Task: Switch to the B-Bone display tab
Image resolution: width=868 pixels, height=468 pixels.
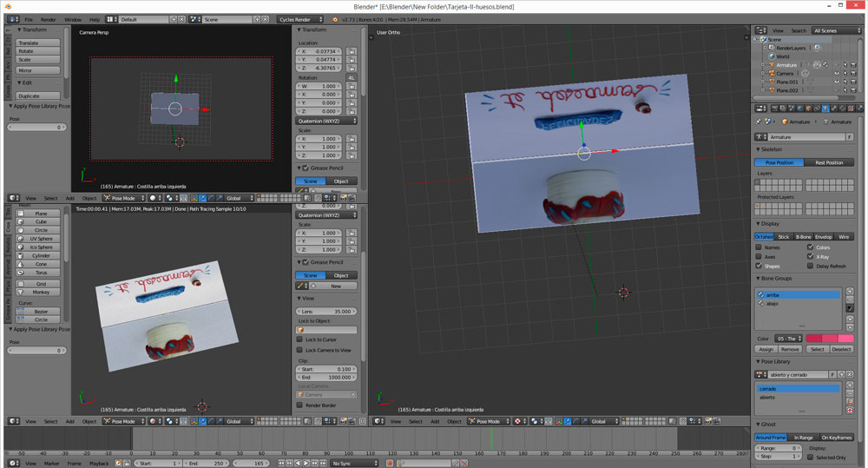Action: (x=804, y=236)
